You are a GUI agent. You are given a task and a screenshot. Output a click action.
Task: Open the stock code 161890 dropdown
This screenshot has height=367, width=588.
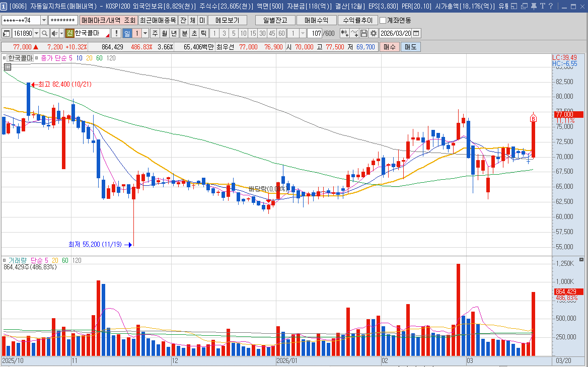coord(36,33)
